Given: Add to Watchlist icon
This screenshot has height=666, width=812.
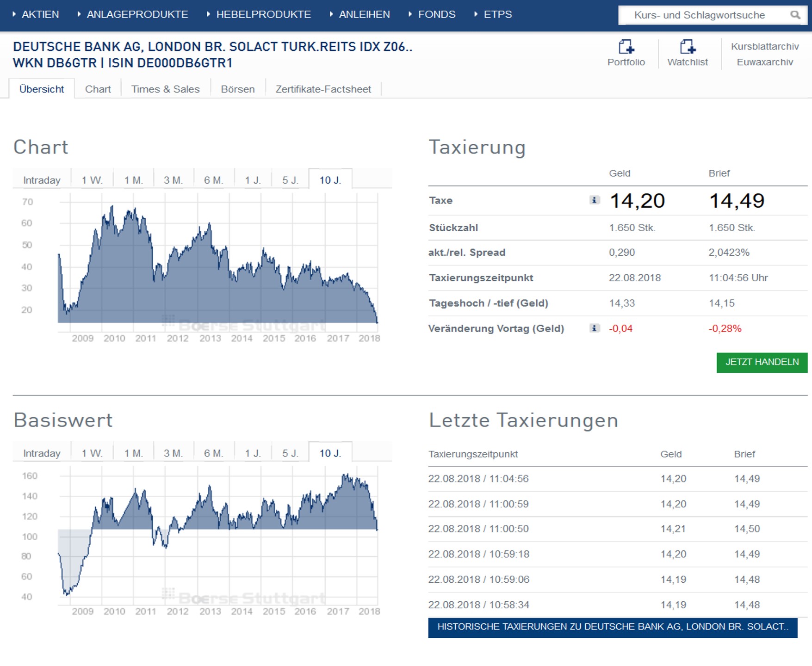Looking at the screenshot, I should point(687,47).
